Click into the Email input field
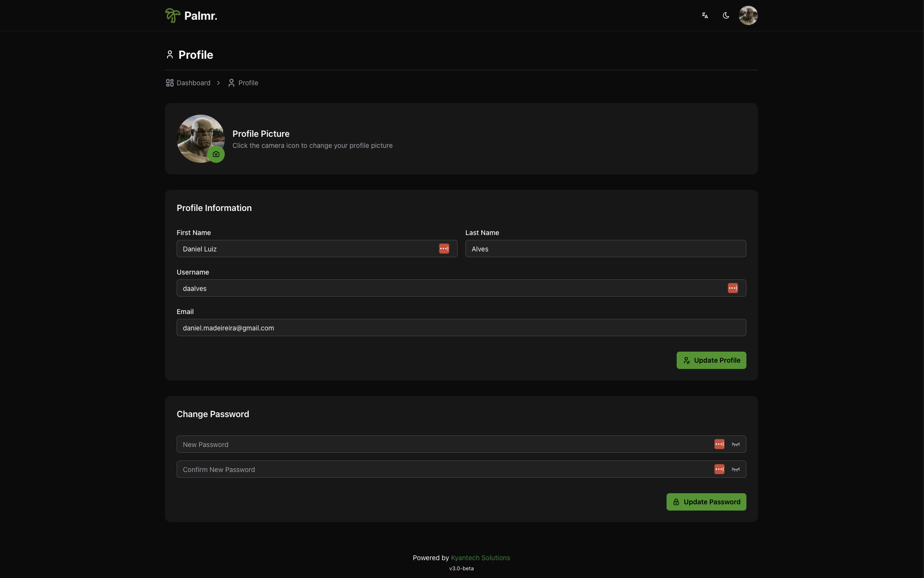This screenshot has height=578, width=924. click(461, 328)
